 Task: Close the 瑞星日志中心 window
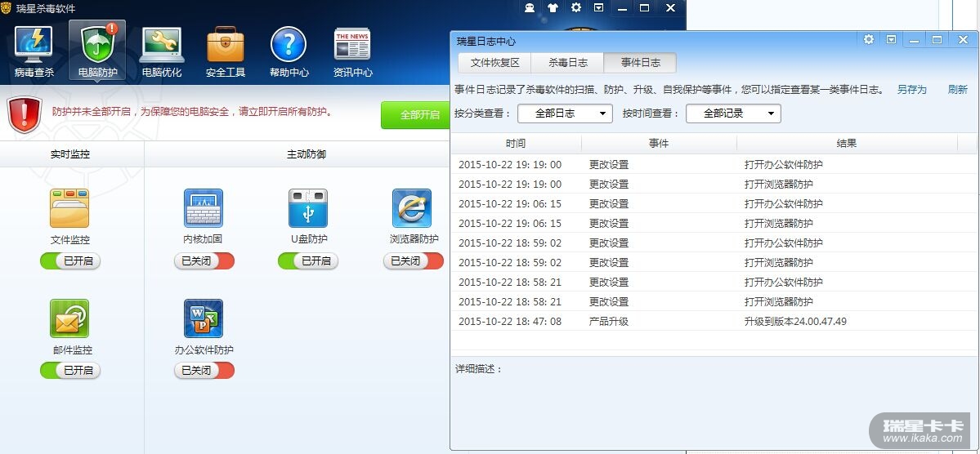coord(963,39)
